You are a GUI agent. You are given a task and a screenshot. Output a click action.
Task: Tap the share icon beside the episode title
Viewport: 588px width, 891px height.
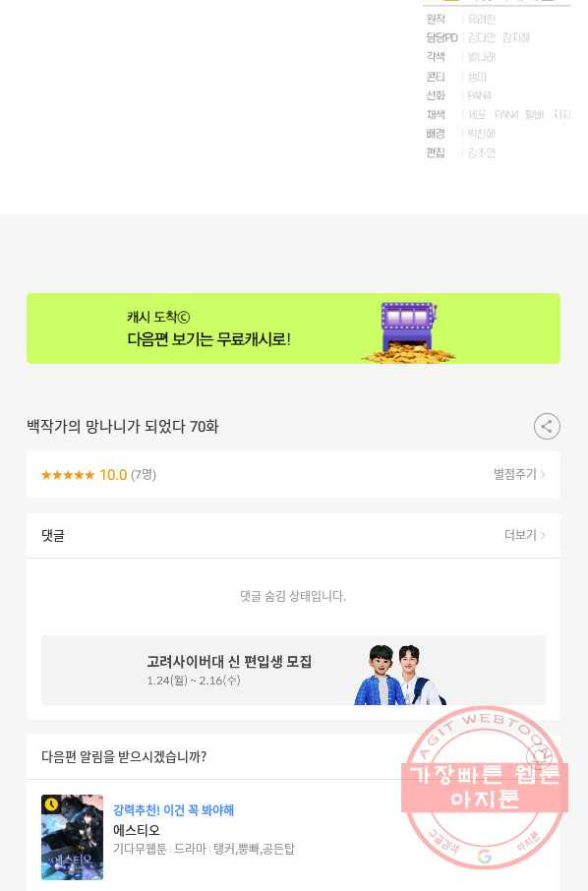tap(547, 426)
